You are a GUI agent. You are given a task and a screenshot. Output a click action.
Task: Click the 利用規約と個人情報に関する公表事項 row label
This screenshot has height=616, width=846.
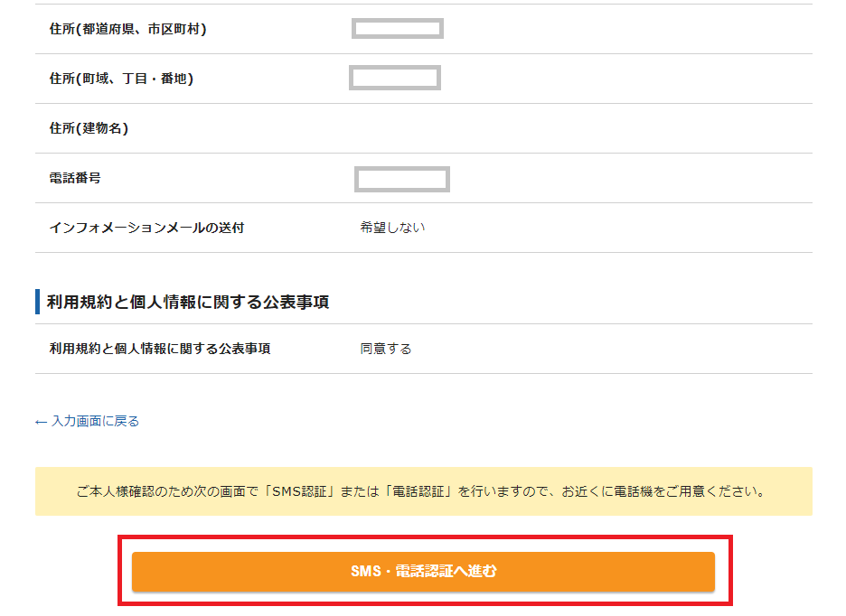160,349
